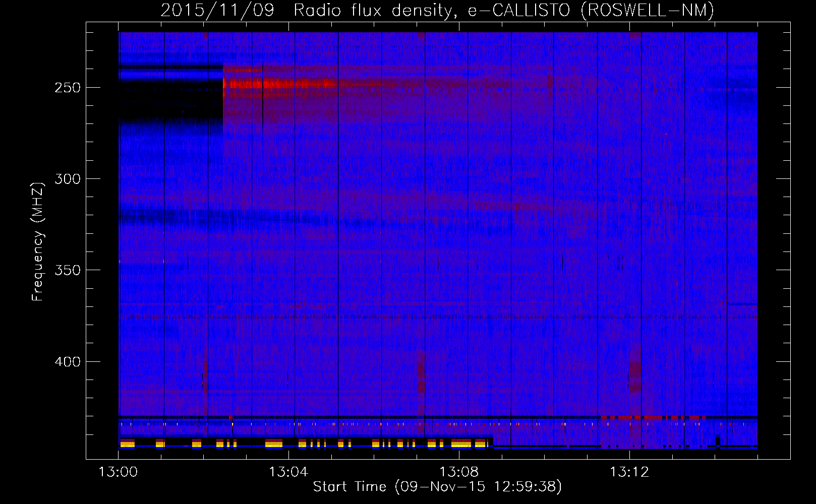Click the 13:04 time tick label

pos(288,472)
